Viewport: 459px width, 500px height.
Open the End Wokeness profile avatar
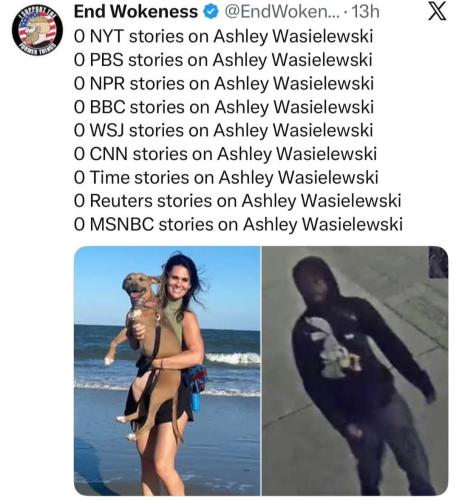[37, 30]
